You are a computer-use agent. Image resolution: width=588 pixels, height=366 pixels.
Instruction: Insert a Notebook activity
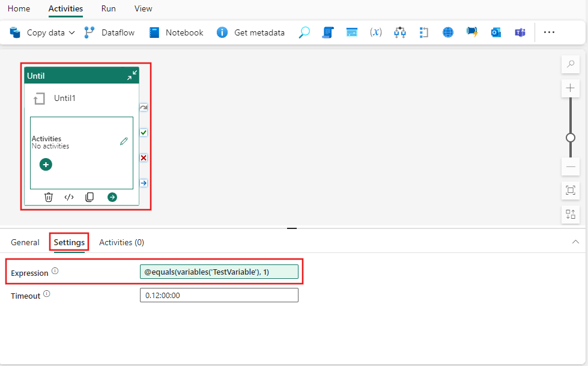point(175,32)
